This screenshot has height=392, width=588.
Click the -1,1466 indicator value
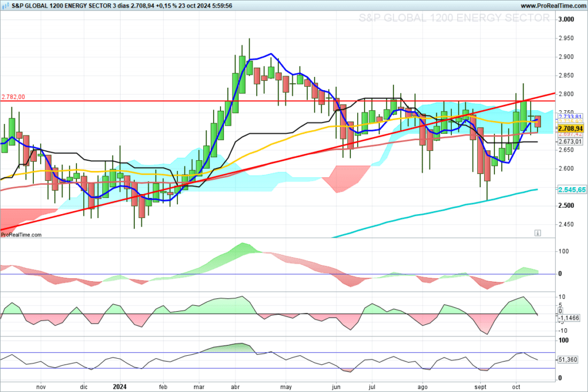(568, 318)
